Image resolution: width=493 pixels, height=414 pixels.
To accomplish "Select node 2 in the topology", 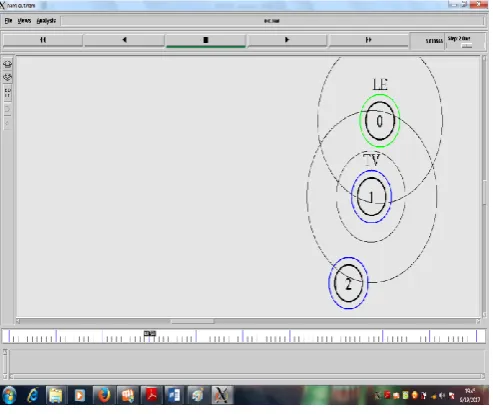I will tap(348, 283).
